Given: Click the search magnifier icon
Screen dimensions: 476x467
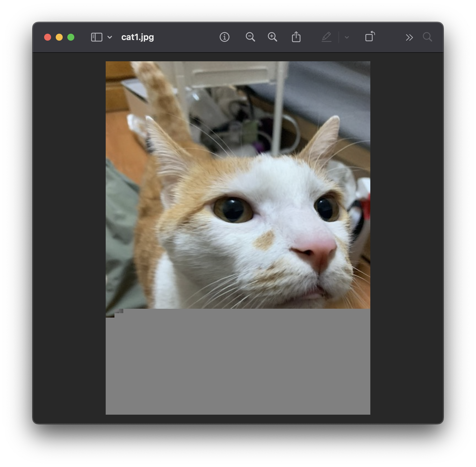Looking at the screenshot, I should [427, 37].
